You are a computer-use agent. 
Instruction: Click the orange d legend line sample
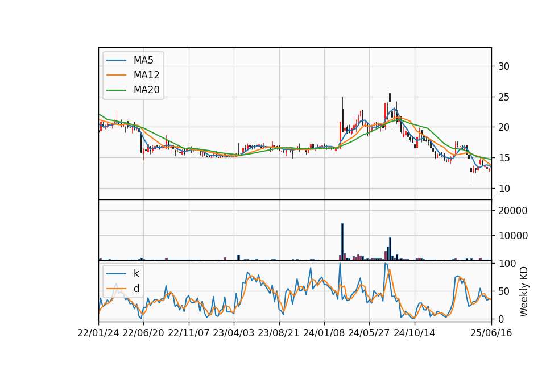coord(116,289)
